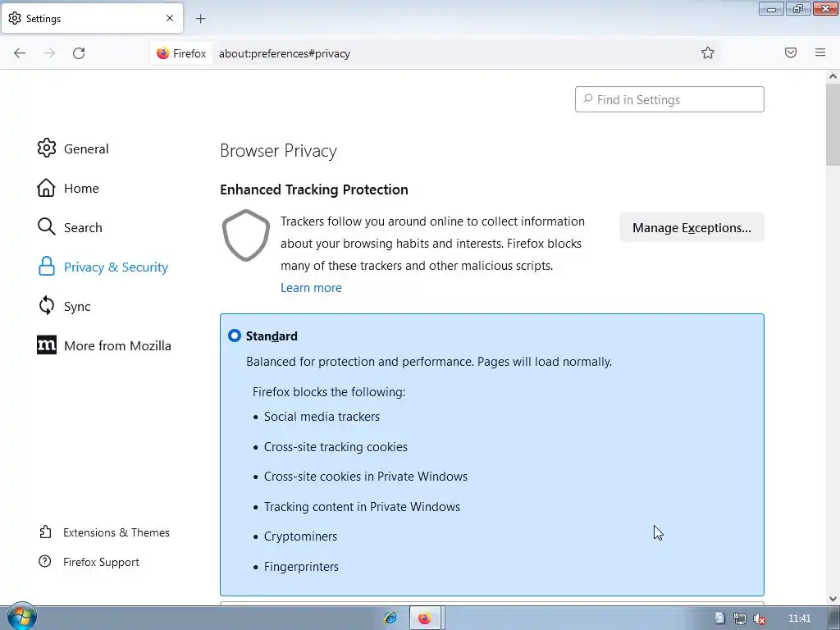Viewport: 840px width, 630px height.
Task: Click the scrollbar down arrow
Action: (833, 598)
